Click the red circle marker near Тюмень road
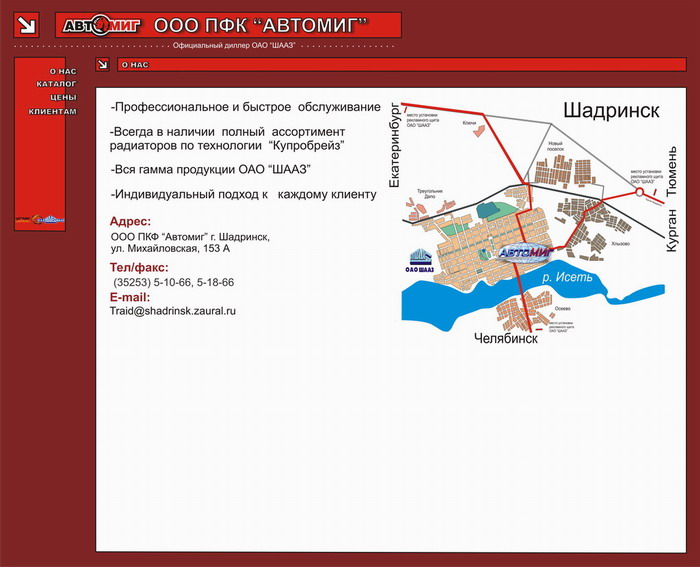Screen dimensions: 700x567 coord(639,192)
